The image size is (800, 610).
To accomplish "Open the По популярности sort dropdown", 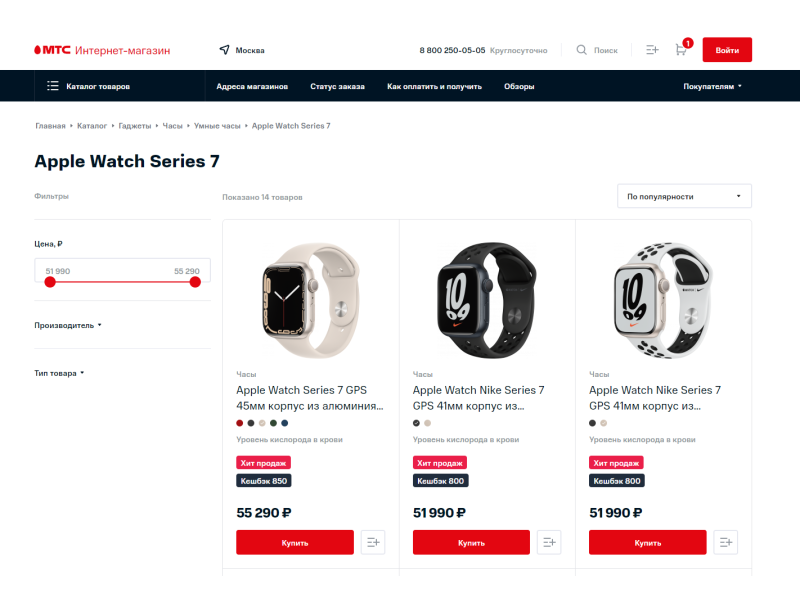I will pos(684,196).
